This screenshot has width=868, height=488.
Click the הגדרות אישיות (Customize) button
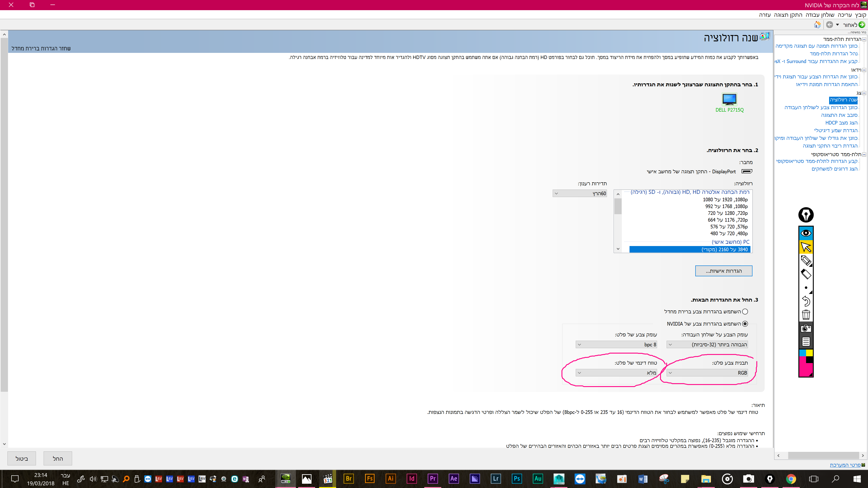pyautogui.click(x=723, y=271)
